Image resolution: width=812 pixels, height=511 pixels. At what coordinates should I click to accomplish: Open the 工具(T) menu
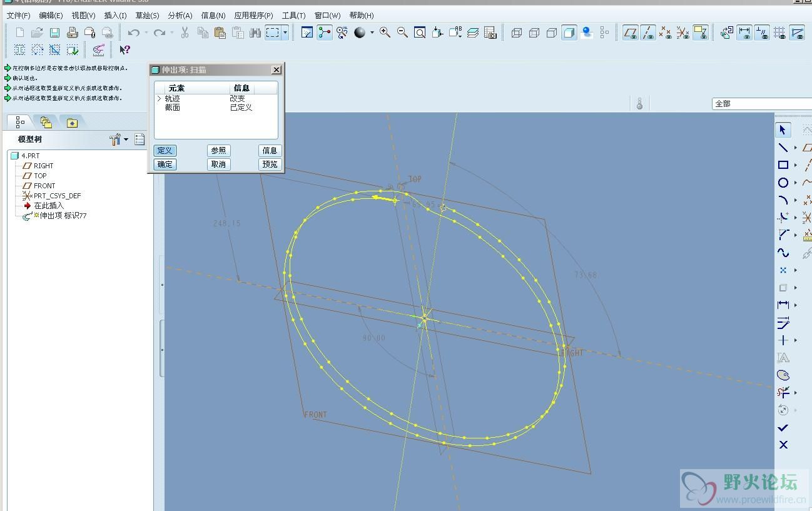pos(293,15)
